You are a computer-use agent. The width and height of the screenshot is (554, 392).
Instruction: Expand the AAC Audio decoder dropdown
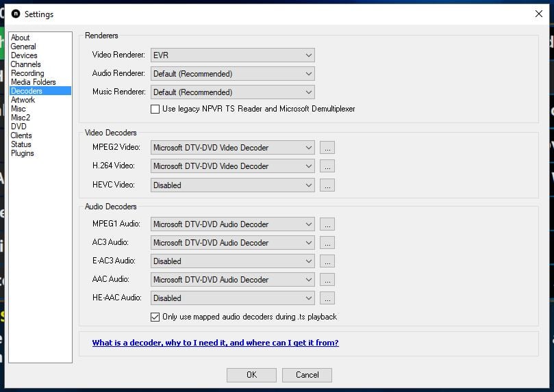pos(232,279)
